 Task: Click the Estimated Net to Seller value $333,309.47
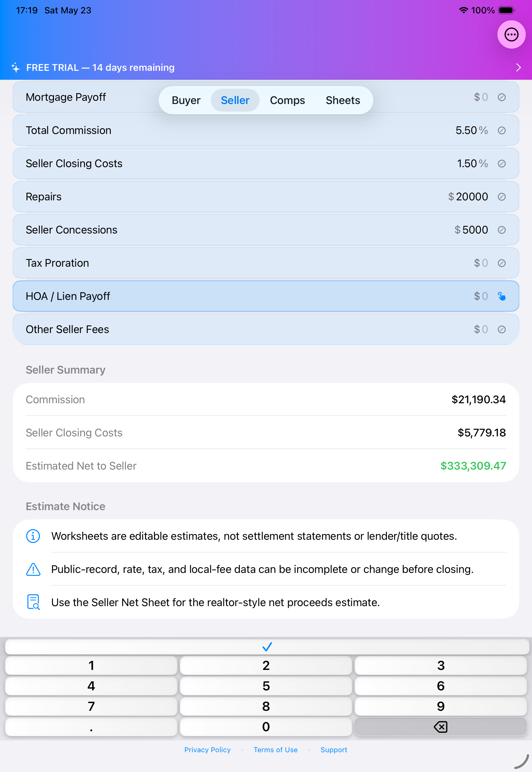(473, 466)
